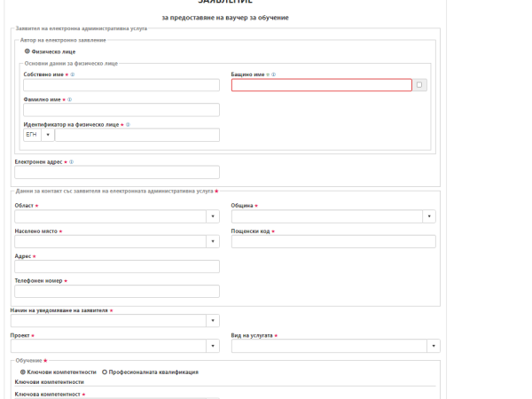Click the 'Автор на електронно заявление' legend

(63, 40)
